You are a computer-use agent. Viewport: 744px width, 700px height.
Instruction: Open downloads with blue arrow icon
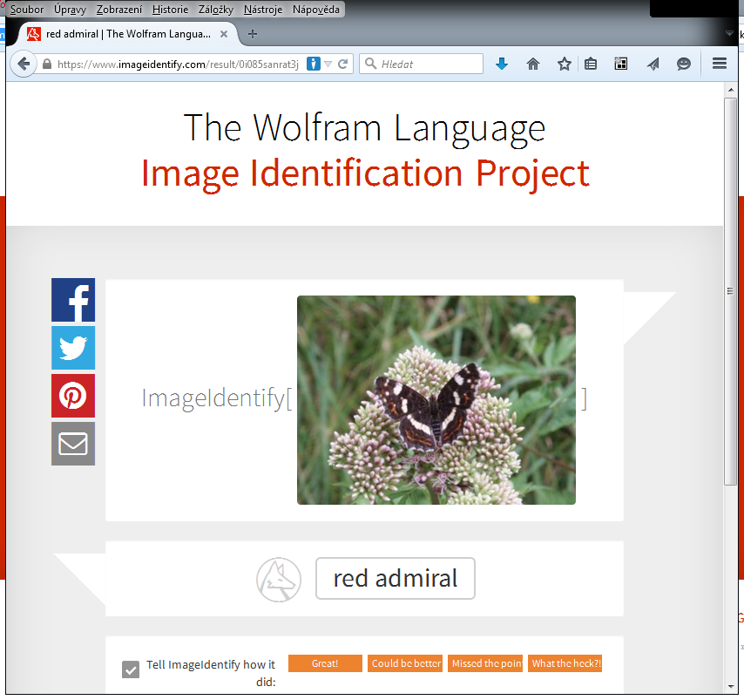pos(502,64)
